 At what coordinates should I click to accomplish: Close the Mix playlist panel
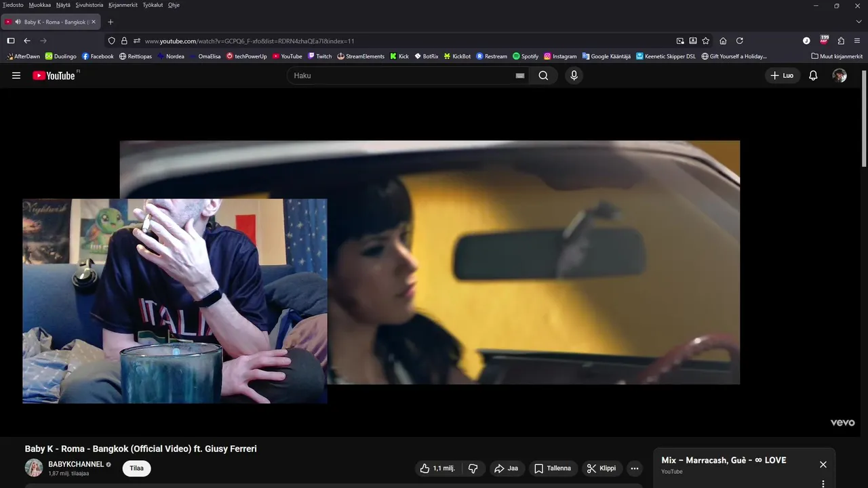823,464
